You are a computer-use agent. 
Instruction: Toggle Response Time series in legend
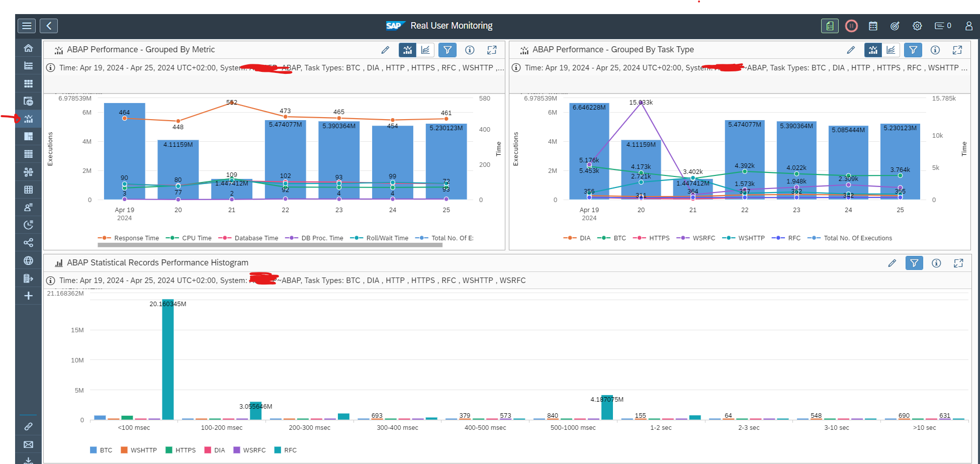pyautogui.click(x=128, y=238)
